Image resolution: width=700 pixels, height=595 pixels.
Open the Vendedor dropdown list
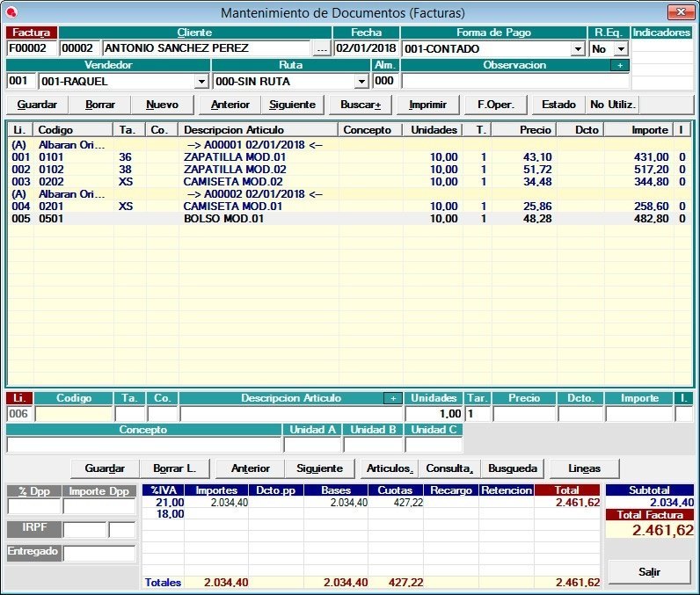(201, 81)
